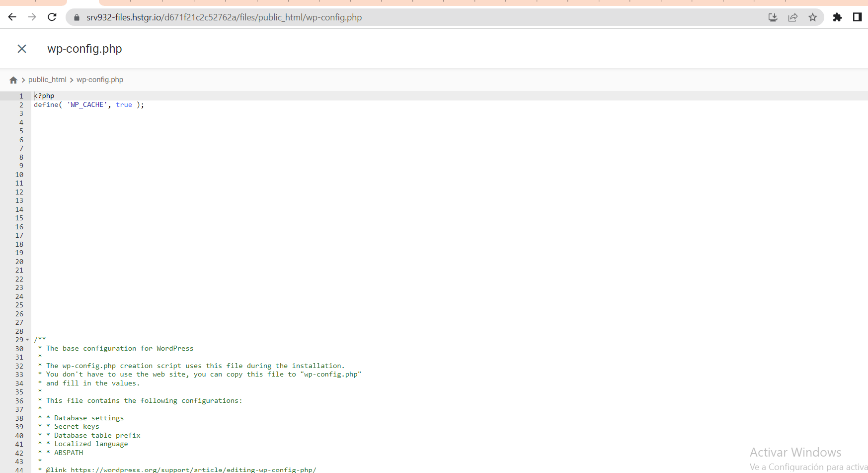Screen dimensions: 868x473
Task: Open public_html breadcrumb folder
Action: pos(47,80)
